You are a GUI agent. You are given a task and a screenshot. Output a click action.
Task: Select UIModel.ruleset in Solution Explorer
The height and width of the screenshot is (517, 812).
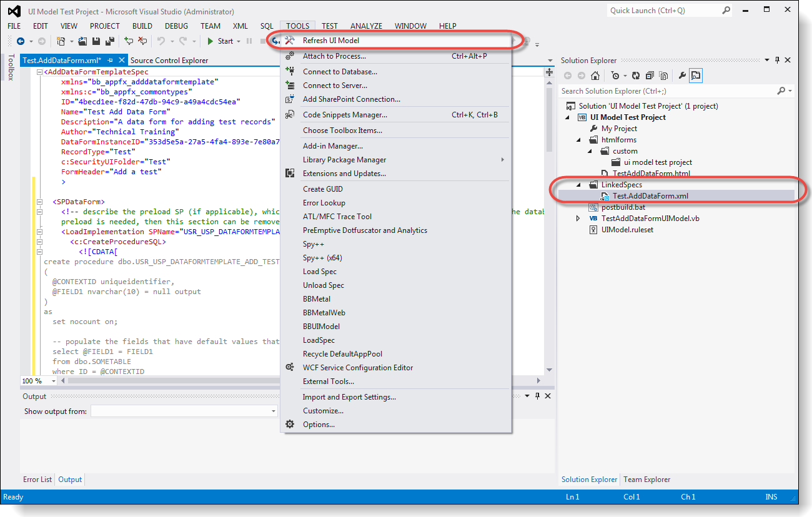click(628, 230)
